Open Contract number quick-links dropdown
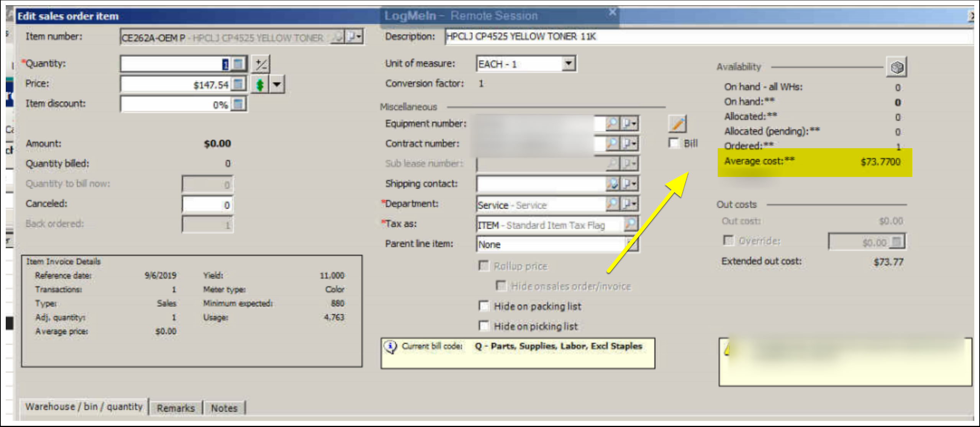This screenshot has width=980, height=427. point(629,144)
